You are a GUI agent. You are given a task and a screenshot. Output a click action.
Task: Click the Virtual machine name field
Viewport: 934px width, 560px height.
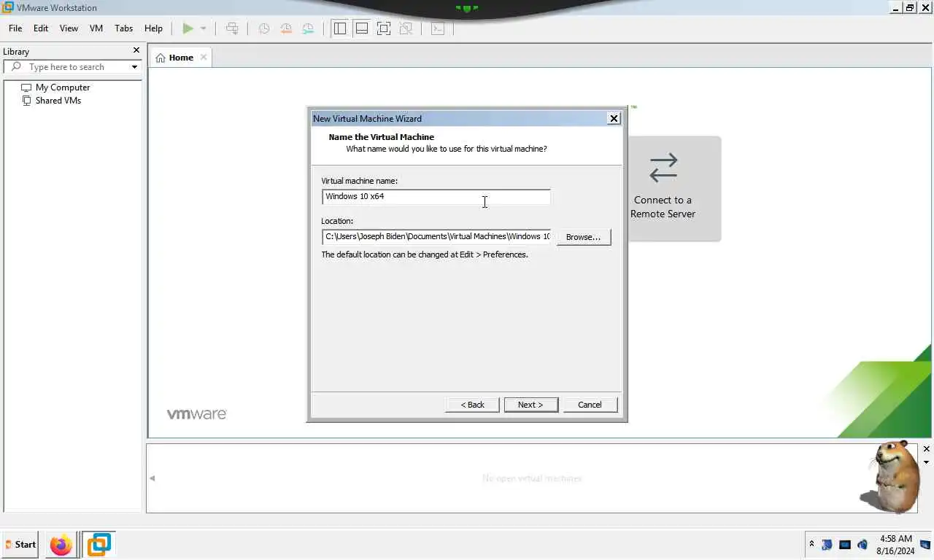coord(436,197)
